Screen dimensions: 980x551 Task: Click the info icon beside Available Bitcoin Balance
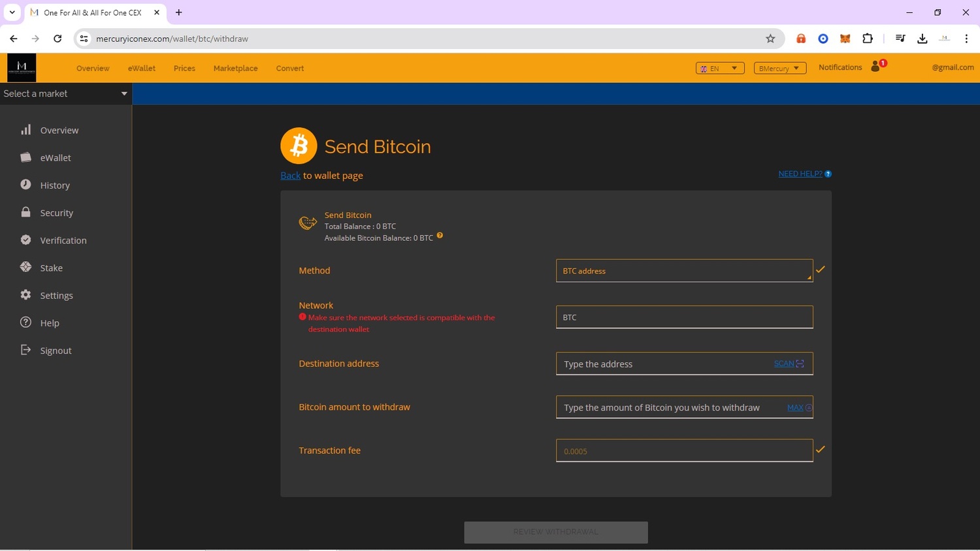(440, 236)
